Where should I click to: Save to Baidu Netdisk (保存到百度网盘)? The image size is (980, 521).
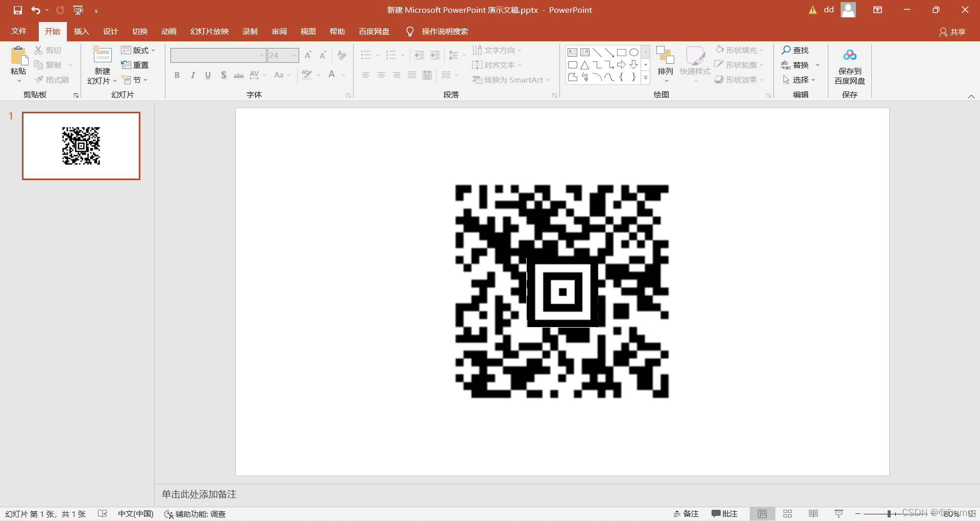[x=849, y=65]
